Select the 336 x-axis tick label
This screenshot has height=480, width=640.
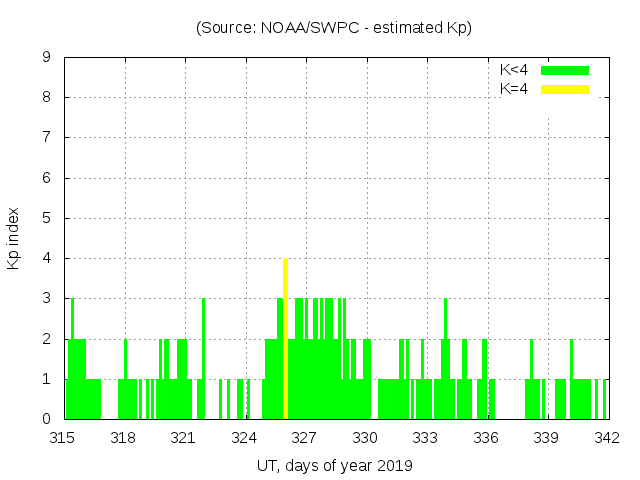[x=486, y=437]
